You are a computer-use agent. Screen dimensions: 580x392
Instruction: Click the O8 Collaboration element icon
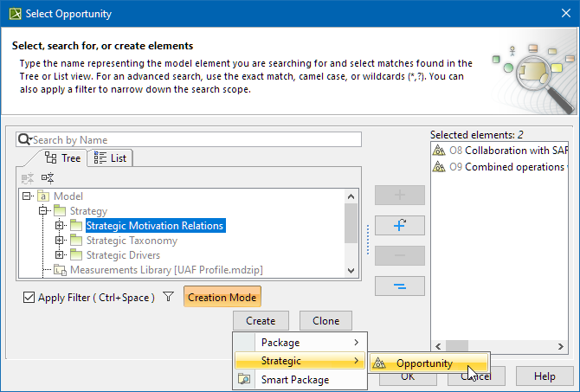[x=439, y=151]
